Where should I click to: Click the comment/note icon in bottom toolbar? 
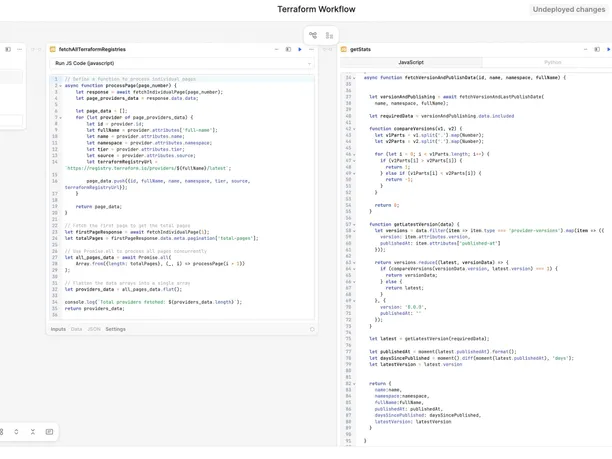(x=49, y=432)
